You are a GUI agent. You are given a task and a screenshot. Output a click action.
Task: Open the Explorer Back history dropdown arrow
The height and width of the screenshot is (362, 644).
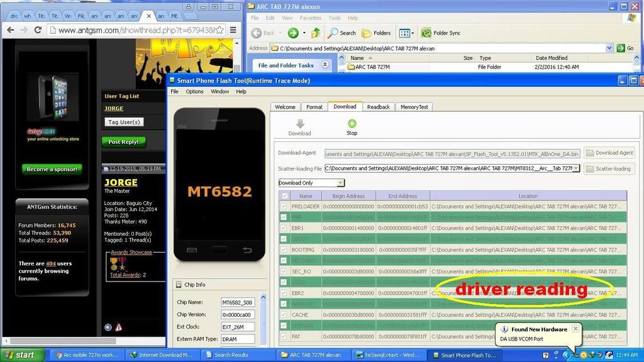pyautogui.click(x=280, y=33)
